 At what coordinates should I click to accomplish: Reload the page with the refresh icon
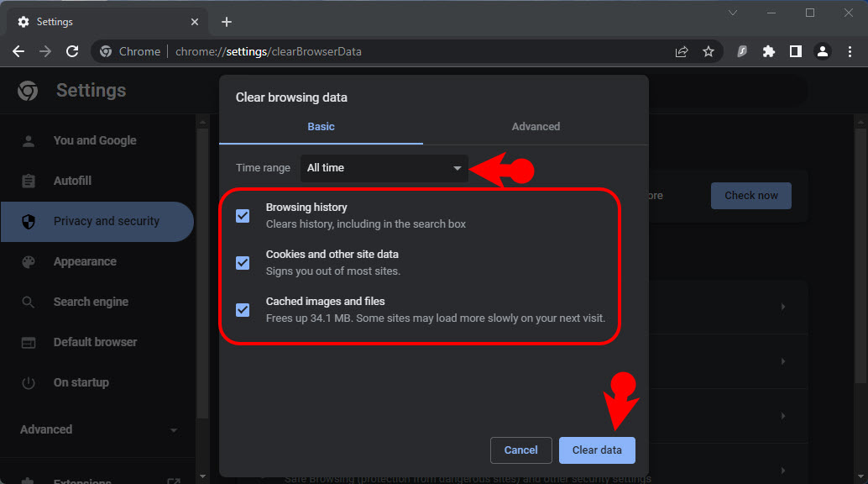click(x=72, y=51)
